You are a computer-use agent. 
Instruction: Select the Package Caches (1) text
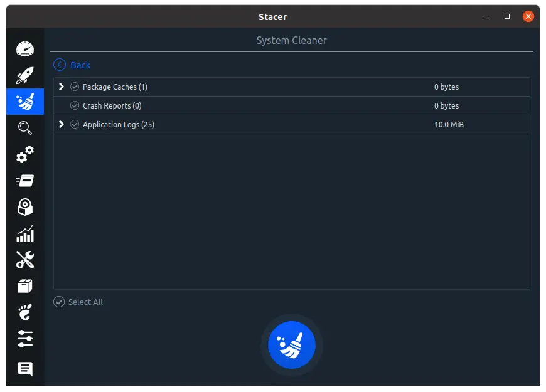[x=115, y=87]
